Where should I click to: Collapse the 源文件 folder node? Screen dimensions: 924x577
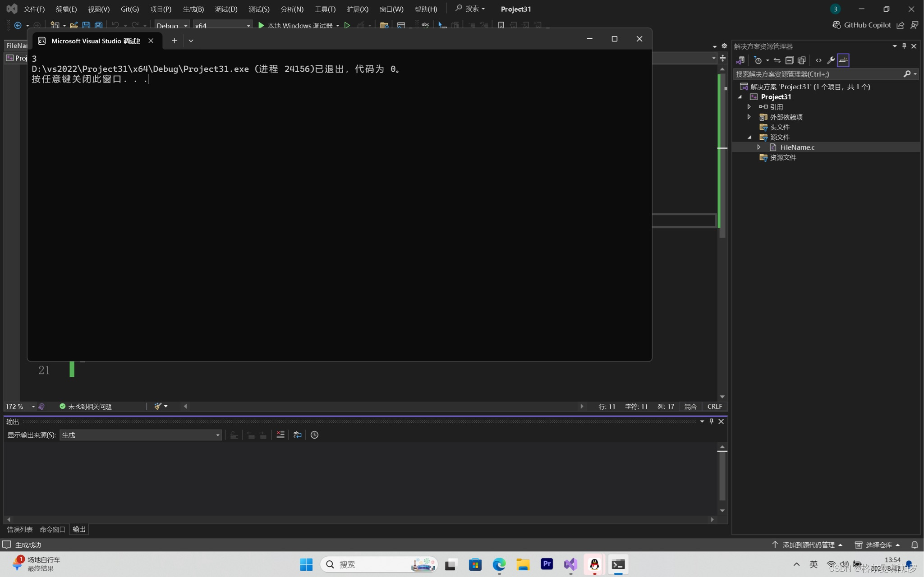coord(749,137)
